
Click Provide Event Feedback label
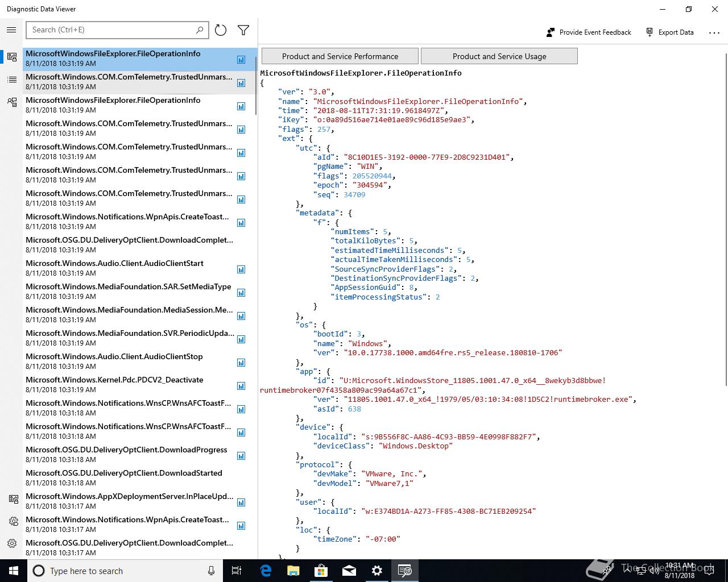tap(595, 32)
